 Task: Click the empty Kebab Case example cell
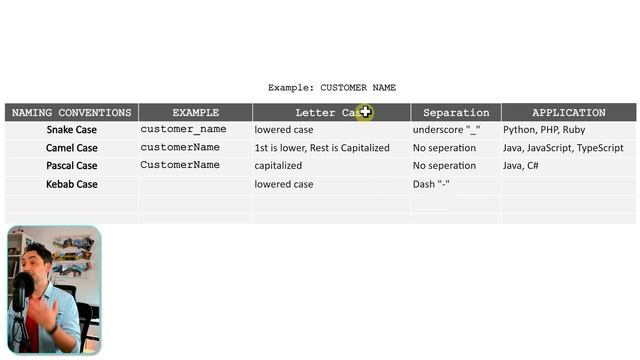pos(196,184)
